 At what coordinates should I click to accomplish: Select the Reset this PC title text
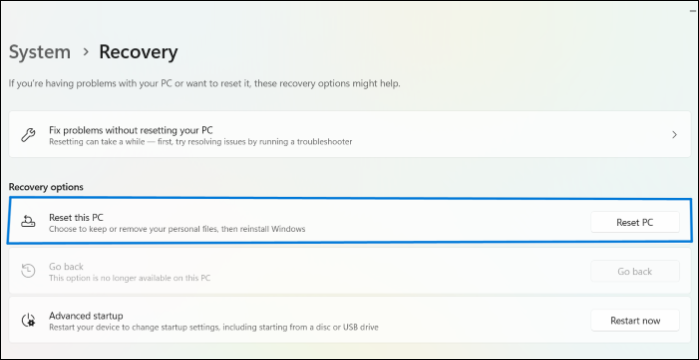click(76, 217)
